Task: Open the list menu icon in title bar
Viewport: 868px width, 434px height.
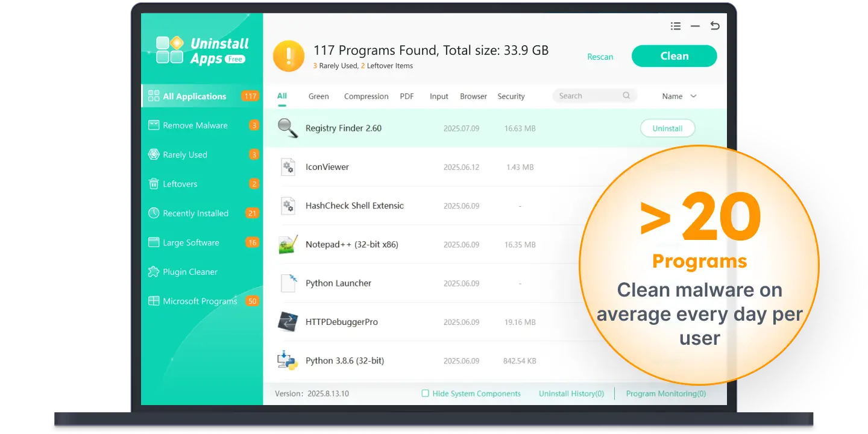Action: [676, 27]
